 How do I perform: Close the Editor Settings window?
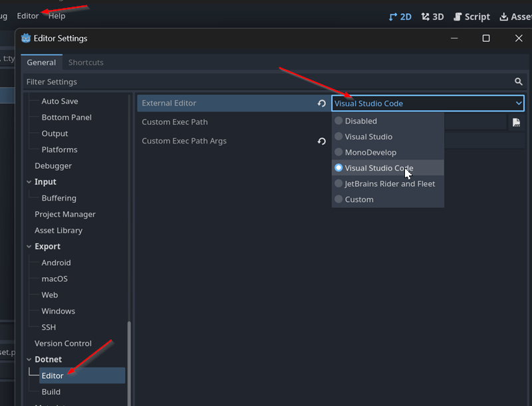(519, 39)
